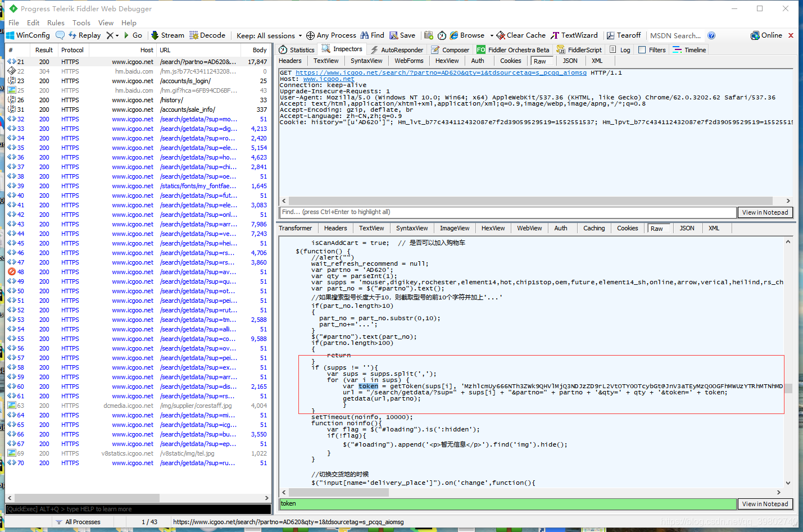The height and width of the screenshot is (532, 803).
Task: Switch request view to Headers tab
Action: pyautogui.click(x=290, y=61)
